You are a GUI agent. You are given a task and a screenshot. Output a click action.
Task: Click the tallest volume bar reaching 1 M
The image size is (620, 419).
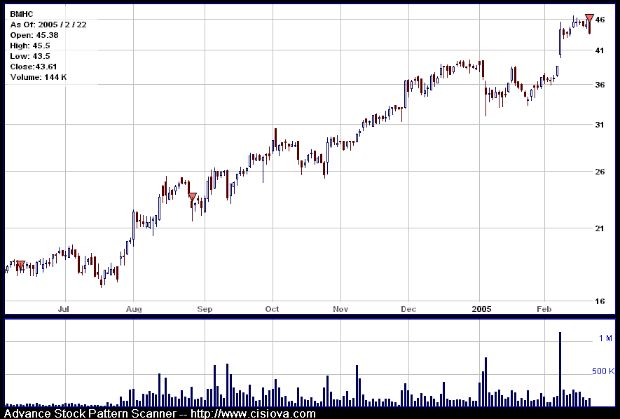coord(560,369)
